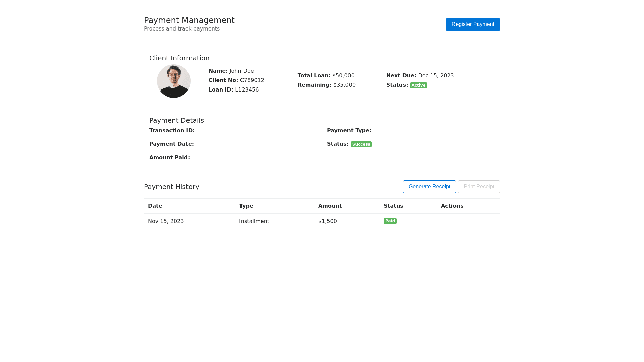This screenshot has width=644, height=362.
Task: Click the Installment type cell
Action: click(254, 221)
